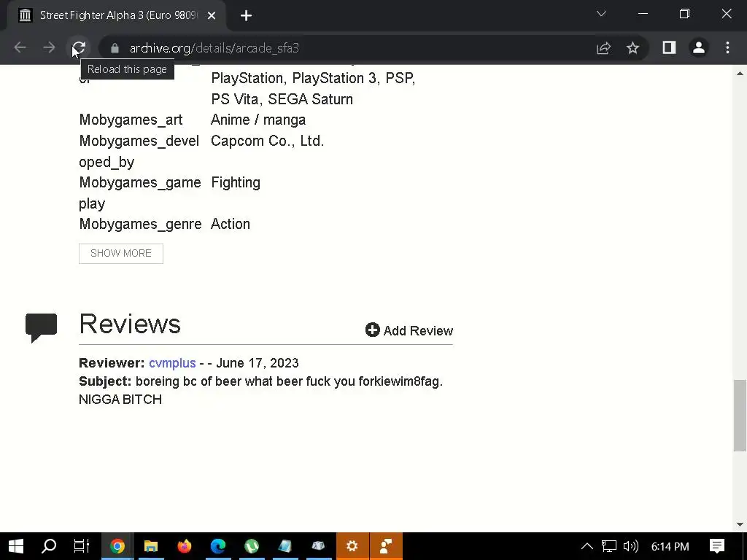The height and width of the screenshot is (560, 747).
Task: Click the scrollbar up arrow
Action: pyautogui.click(x=740, y=74)
